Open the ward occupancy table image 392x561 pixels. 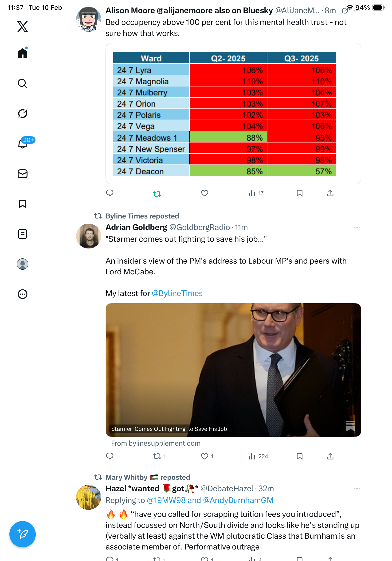coord(224,114)
